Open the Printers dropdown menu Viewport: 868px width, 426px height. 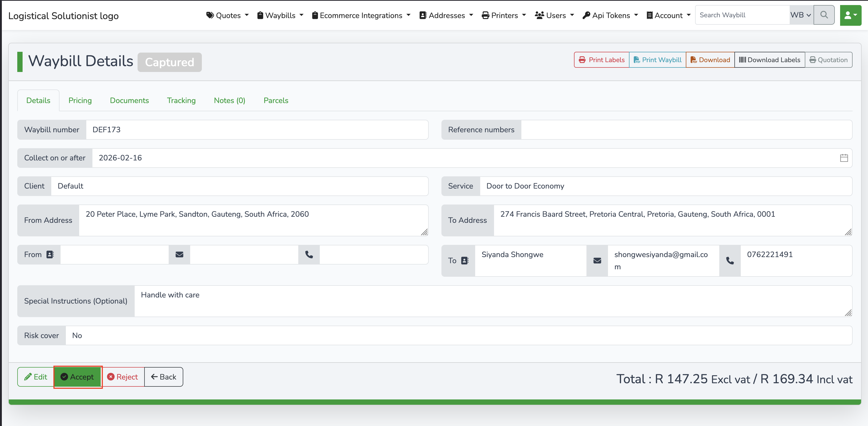coord(504,15)
